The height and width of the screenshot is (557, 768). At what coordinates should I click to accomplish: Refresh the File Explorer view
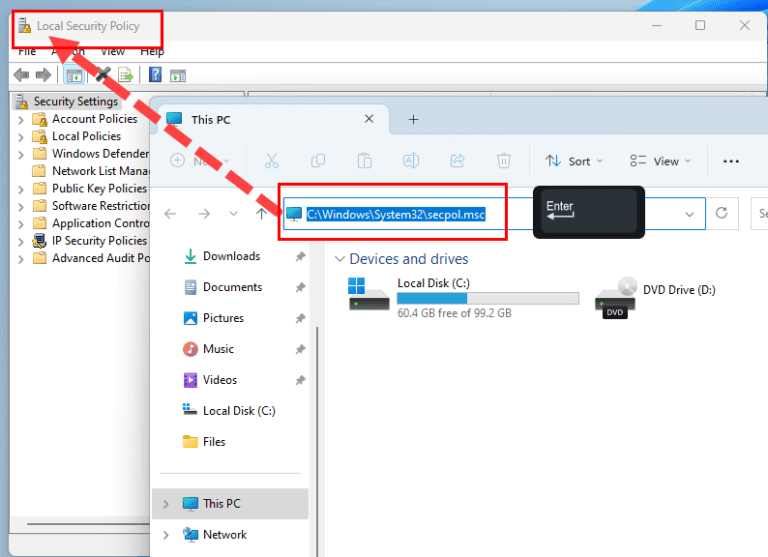tap(721, 213)
